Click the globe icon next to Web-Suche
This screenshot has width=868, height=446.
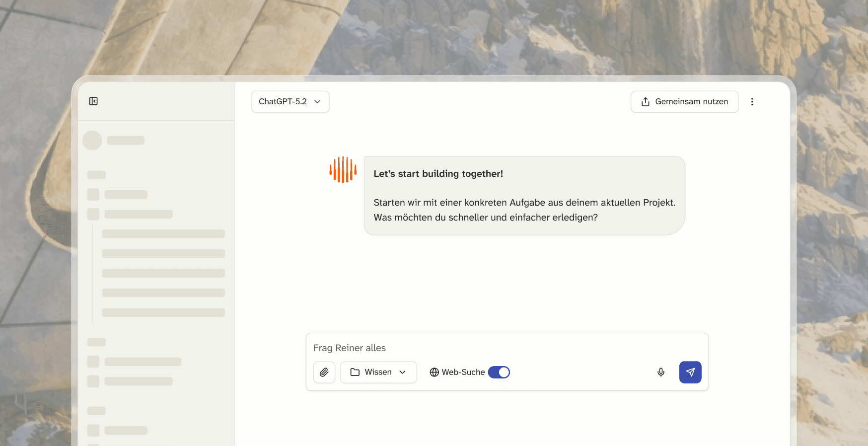click(434, 372)
